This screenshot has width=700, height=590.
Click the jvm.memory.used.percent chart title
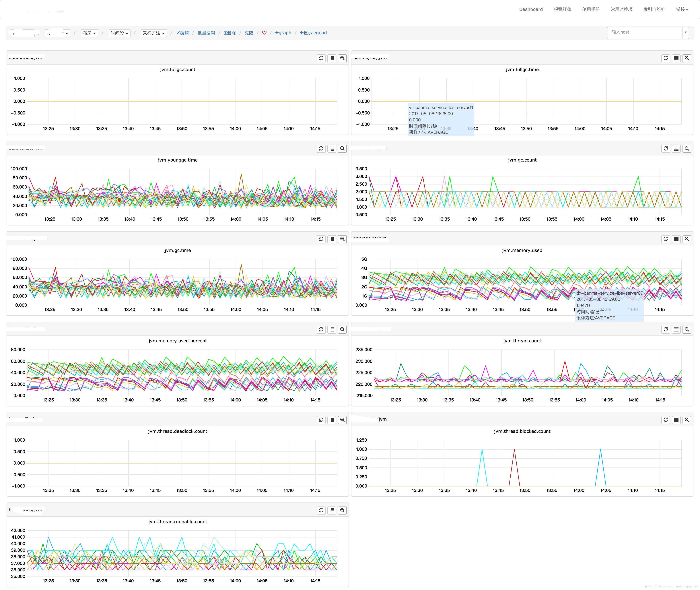tap(178, 341)
